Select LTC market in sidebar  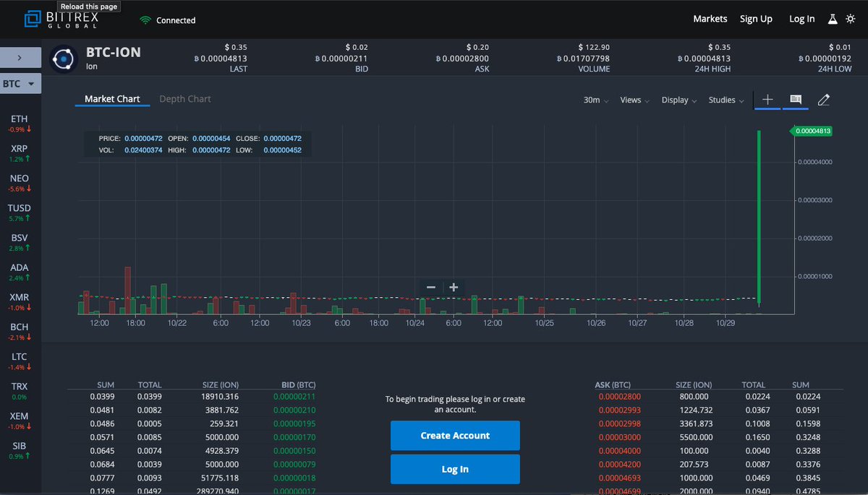20,361
